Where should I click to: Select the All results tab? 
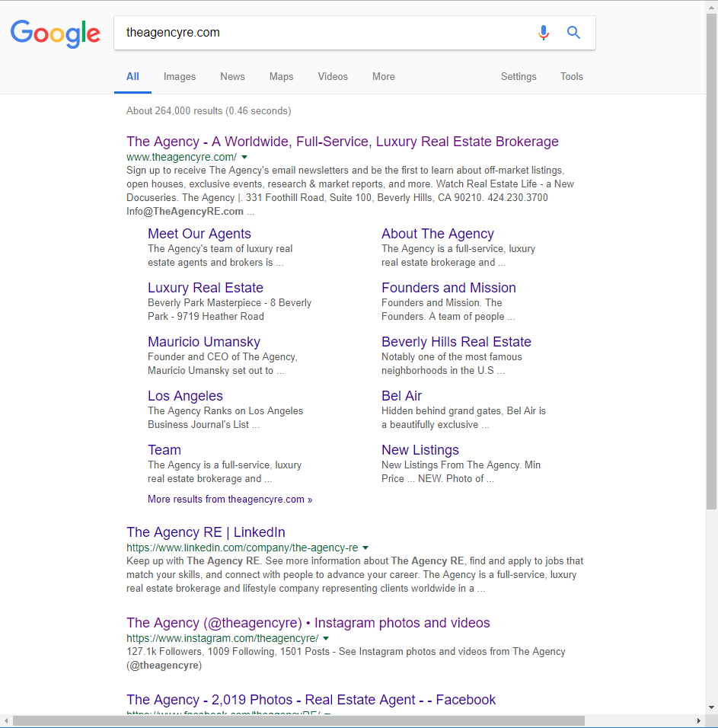tap(132, 77)
